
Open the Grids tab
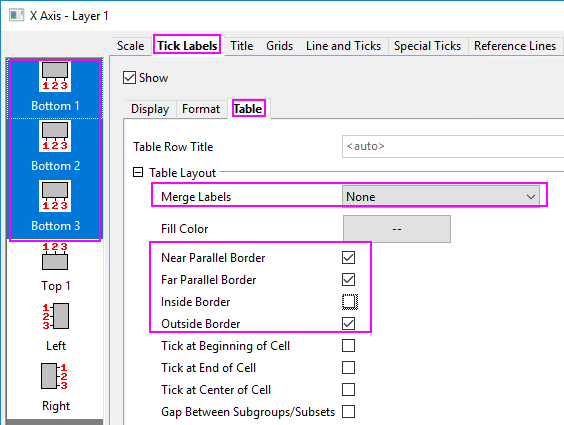(279, 46)
